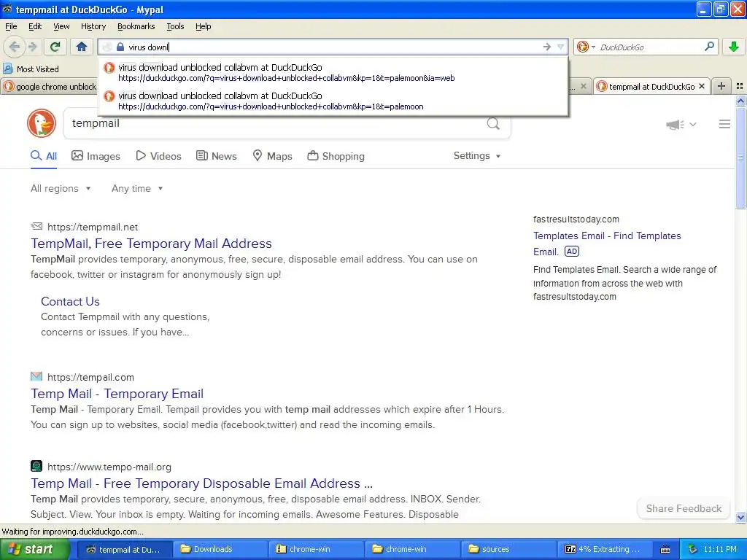Screen dimensions: 747x560
Task: Click the scrollbar down arrow
Action: click(x=740, y=517)
